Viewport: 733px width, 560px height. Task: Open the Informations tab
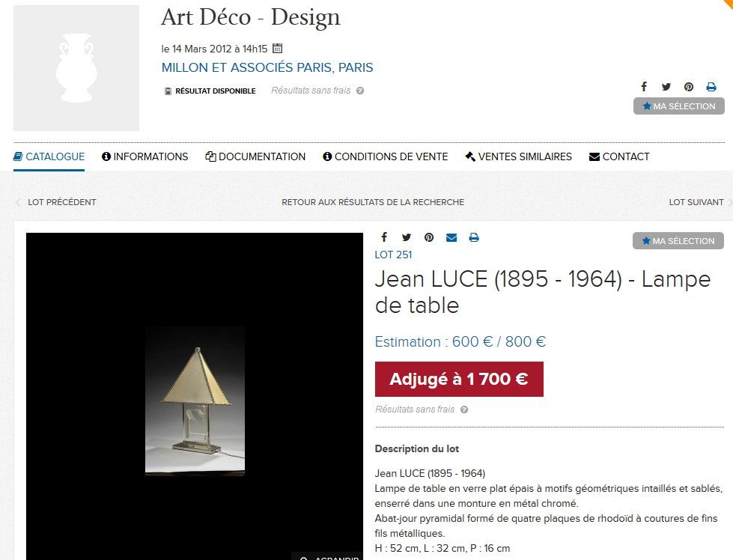pos(145,156)
